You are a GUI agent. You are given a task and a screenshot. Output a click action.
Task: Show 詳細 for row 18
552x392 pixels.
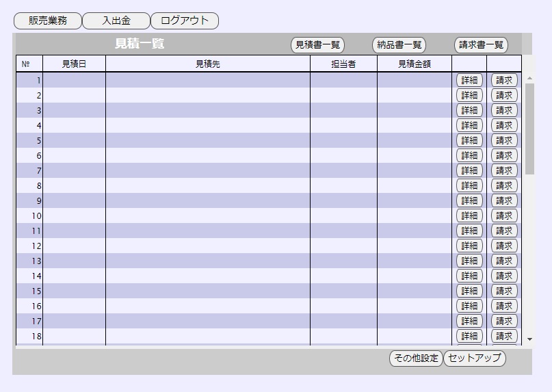coord(469,337)
